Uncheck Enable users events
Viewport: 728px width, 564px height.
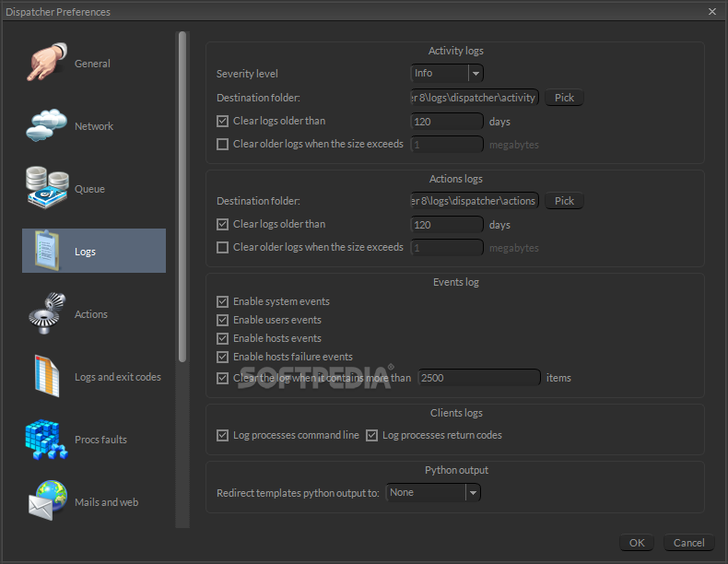click(222, 321)
